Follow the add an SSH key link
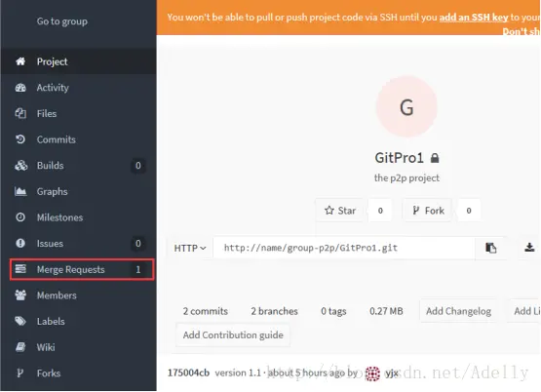This screenshot has height=392, width=541. [474, 18]
